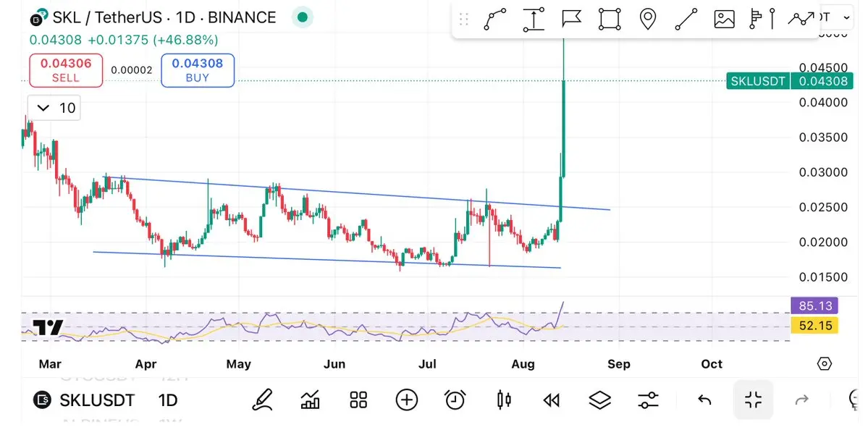The image size is (868, 443).
Task: Undo the last action
Action: (x=704, y=400)
